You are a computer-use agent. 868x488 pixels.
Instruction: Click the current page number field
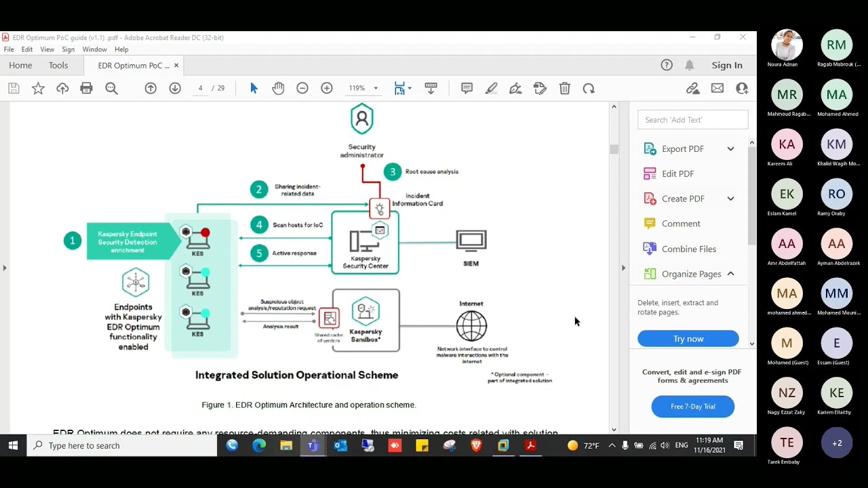click(x=200, y=88)
